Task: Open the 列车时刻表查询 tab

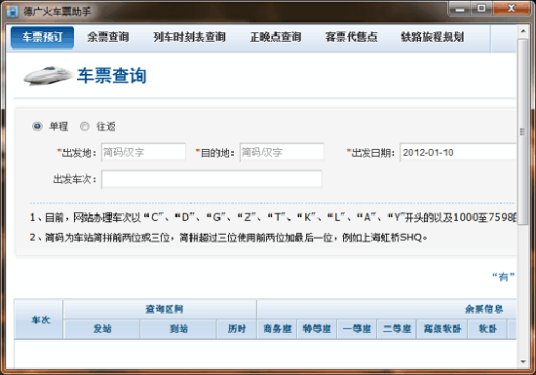Action: coord(189,37)
